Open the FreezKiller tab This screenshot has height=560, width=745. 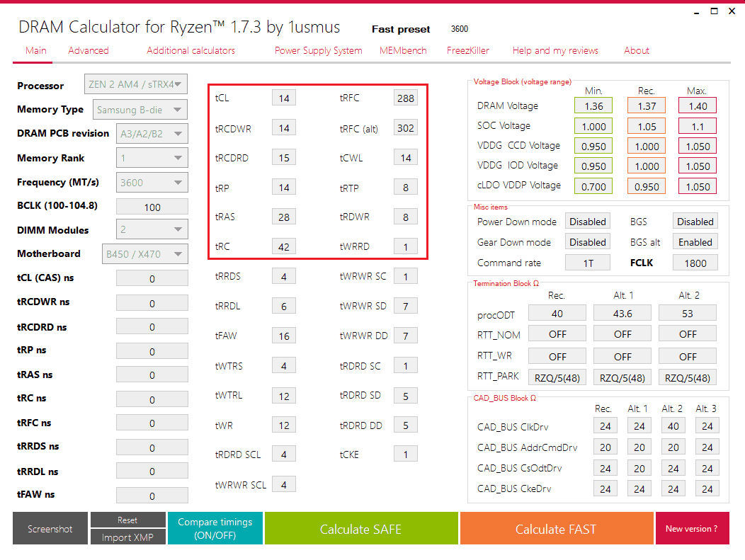click(467, 50)
